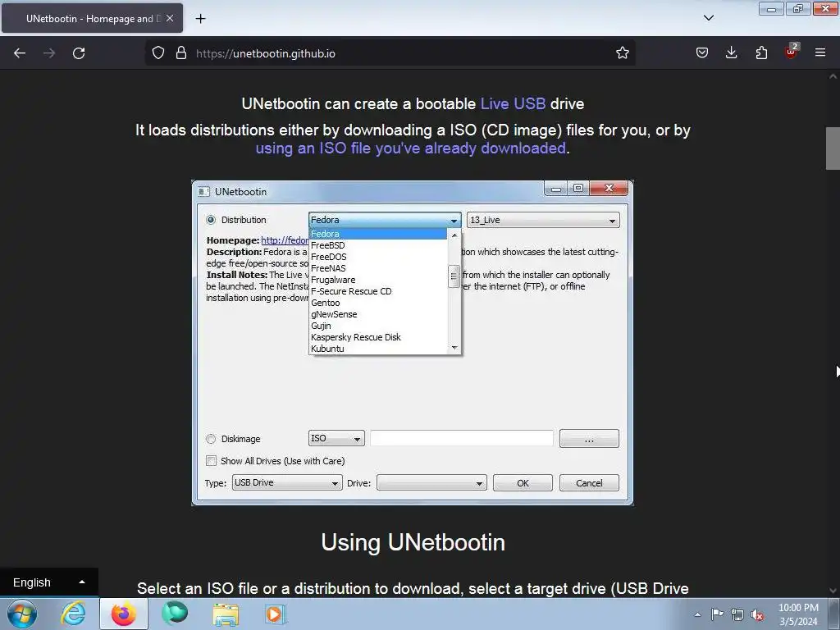Reload the current page
Image resolution: width=840 pixels, height=630 pixels.
[x=79, y=53]
